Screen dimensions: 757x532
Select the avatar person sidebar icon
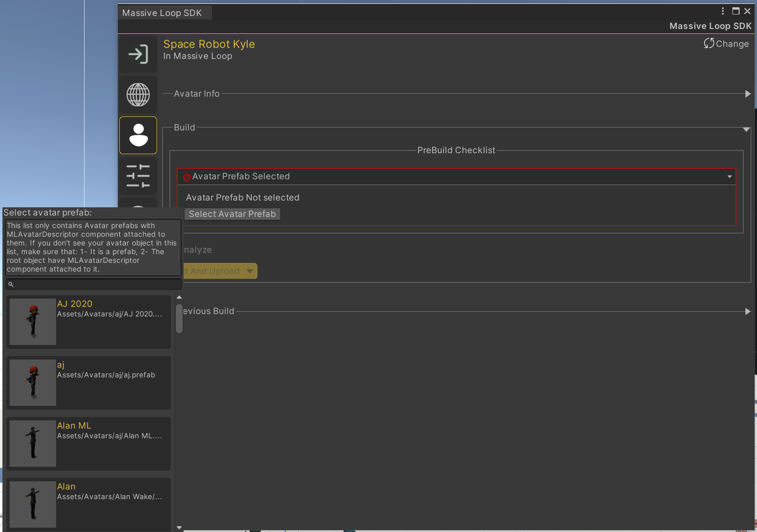coord(138,135)
